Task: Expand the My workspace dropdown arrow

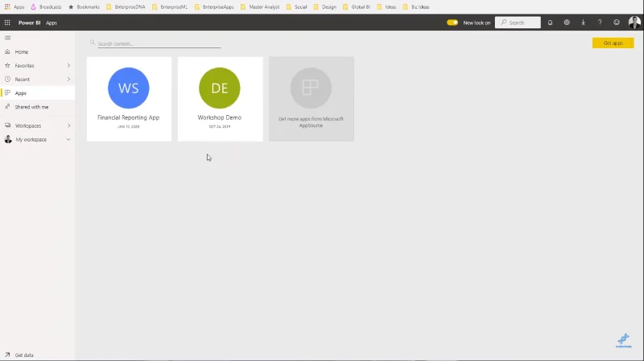Action: [x=68, y=139]
